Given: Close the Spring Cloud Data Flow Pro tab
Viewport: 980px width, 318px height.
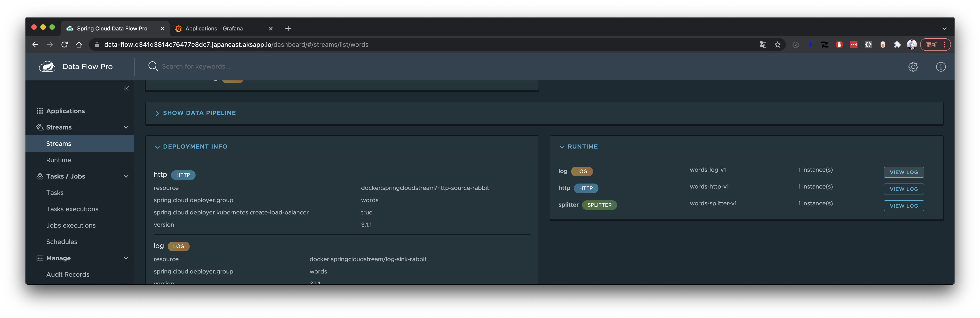Looking at the screenshot, I should pos(162,29).
